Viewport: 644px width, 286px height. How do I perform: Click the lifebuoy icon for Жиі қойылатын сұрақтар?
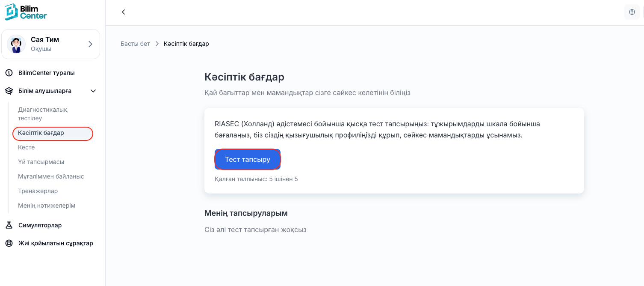click(9, 243)
